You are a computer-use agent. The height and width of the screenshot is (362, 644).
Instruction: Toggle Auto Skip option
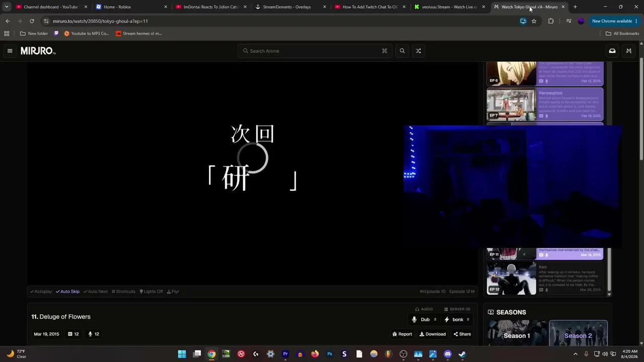(x=68, y=292)
